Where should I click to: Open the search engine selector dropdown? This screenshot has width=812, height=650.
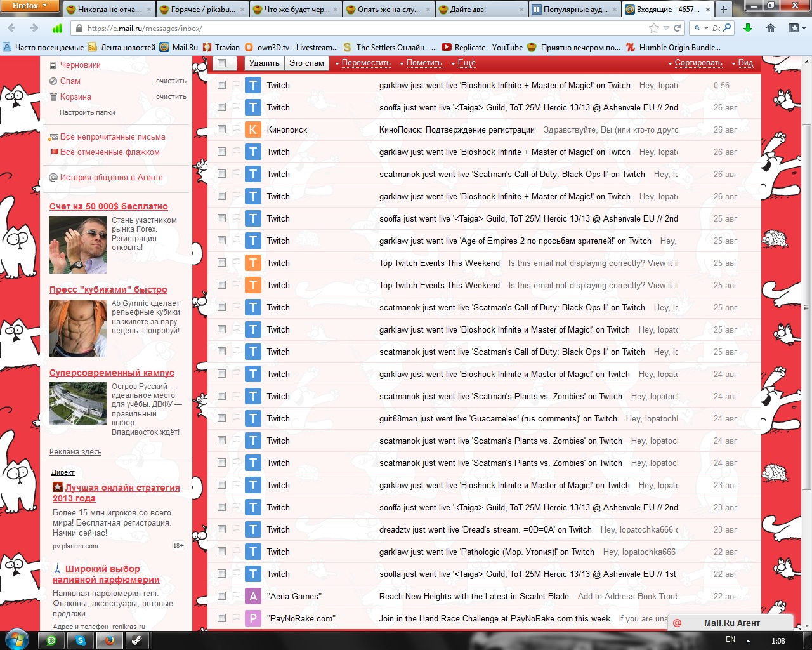700,28
